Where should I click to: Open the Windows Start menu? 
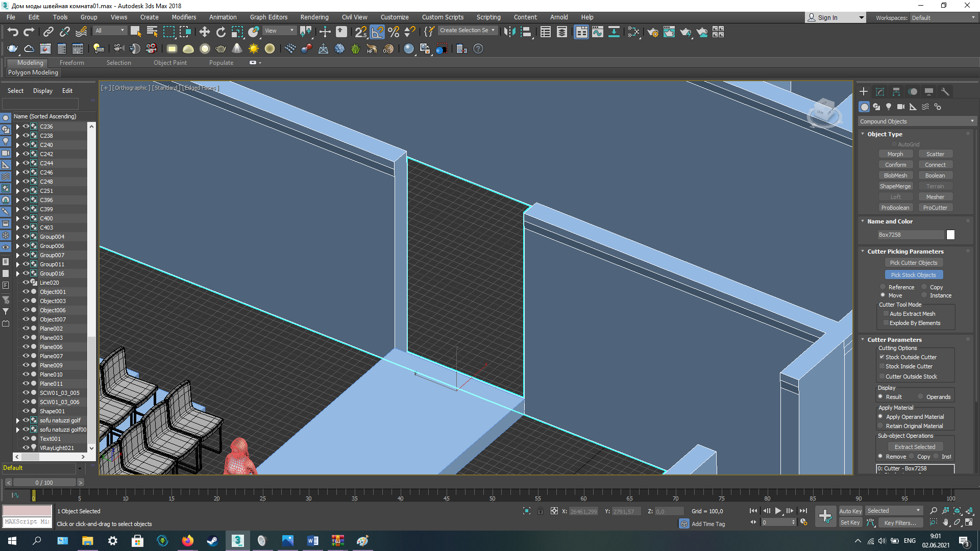(x=12, y=541)
